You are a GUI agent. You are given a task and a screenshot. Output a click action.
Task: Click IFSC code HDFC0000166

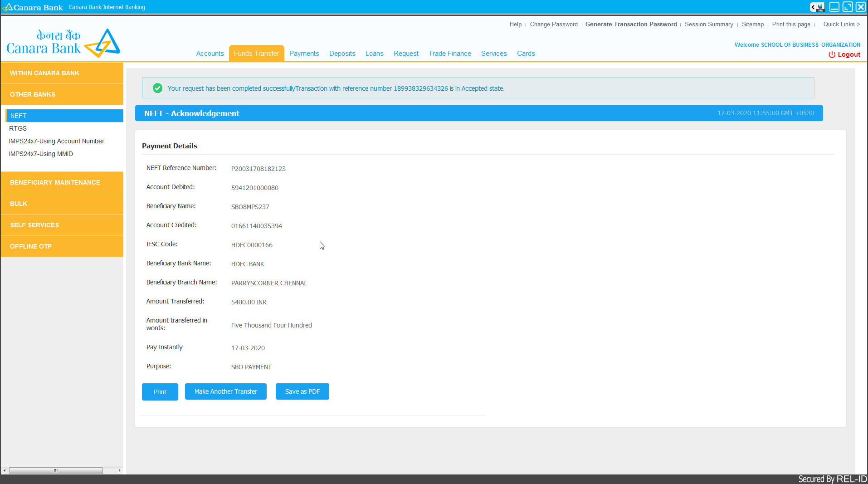[x=252, y=245]
